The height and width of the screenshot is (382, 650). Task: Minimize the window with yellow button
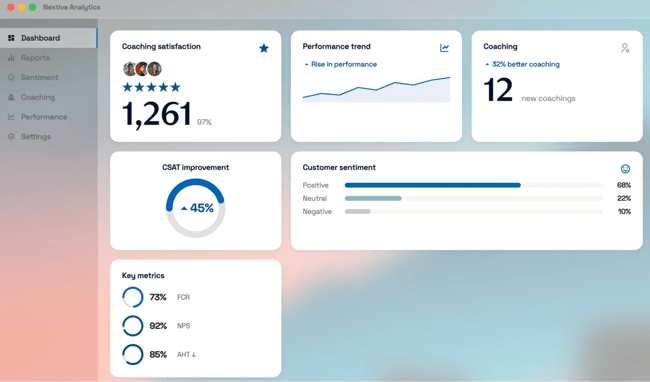tap(22, 7)
